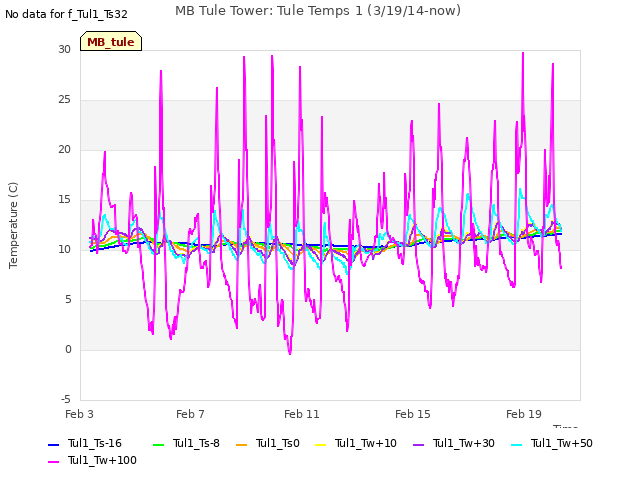Click the cyan Tul1_Tw+50 legend color line
640x480 pixels.
tap(517, 444)
